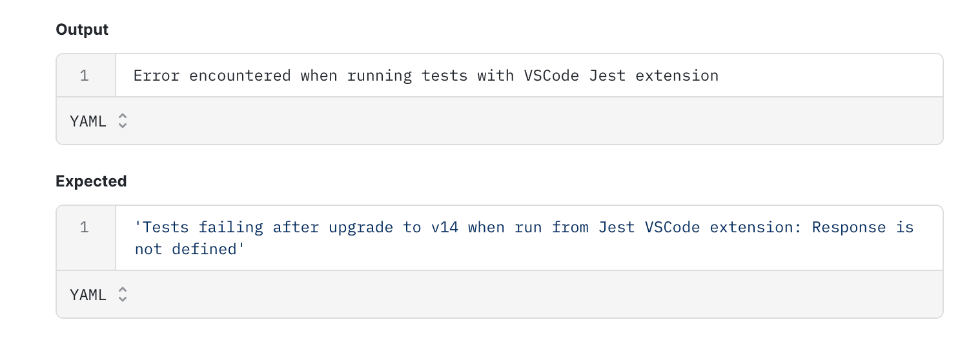
Task: Place cursor on 'extension' in the Output line
Action: click(677, 75)
